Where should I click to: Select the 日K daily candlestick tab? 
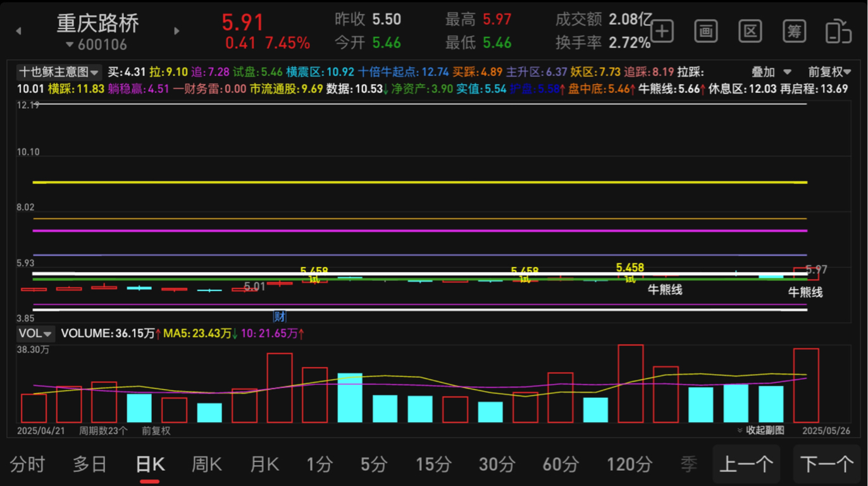[x=150, y=464]
